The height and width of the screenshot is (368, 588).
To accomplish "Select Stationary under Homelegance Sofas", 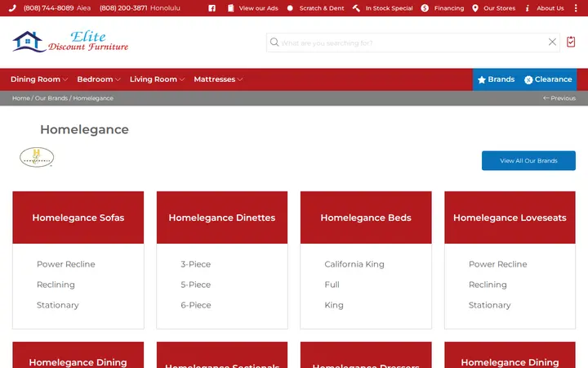I will tap(58, 305).
